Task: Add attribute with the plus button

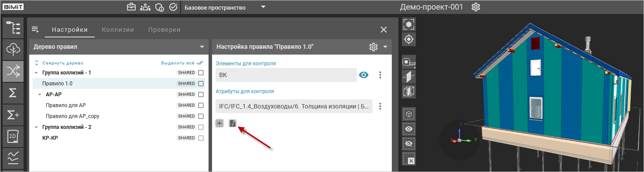Action: click(x=220, y=123)
